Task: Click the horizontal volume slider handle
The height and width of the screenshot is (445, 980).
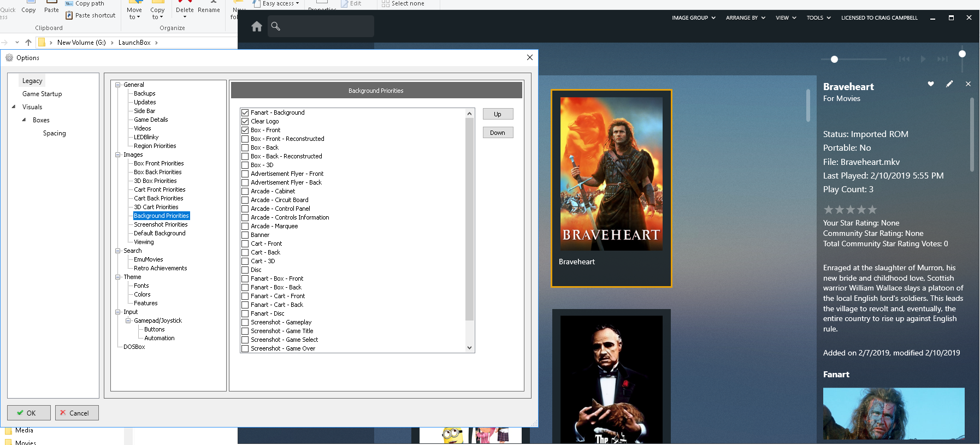Action: coord(834,59)
